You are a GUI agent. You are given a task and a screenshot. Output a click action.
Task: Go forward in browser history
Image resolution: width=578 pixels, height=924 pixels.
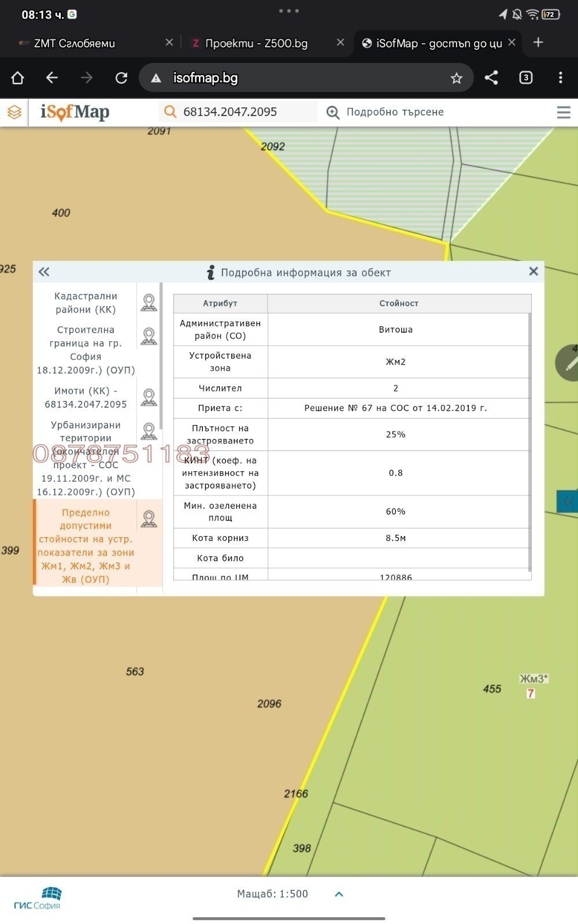coord(87,78)
